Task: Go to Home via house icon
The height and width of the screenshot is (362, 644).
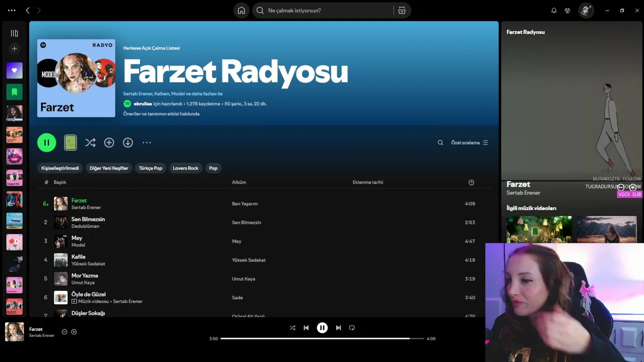Action: click(x=242, y=11)
